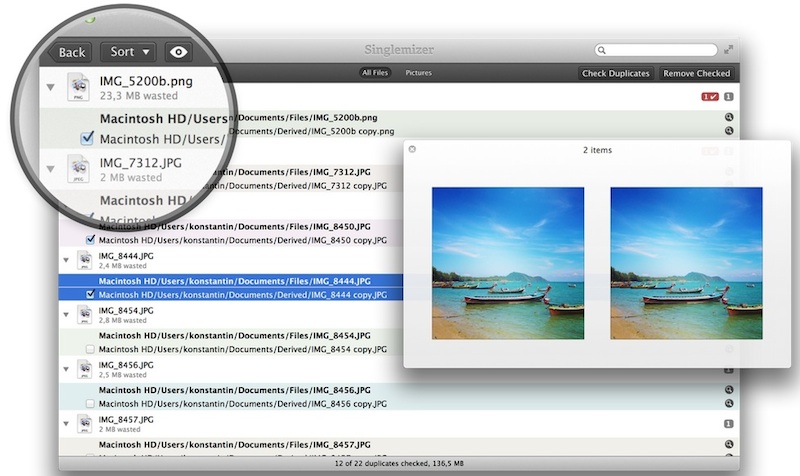Enter full screen using the window's arrow icon

pos(730,48)
